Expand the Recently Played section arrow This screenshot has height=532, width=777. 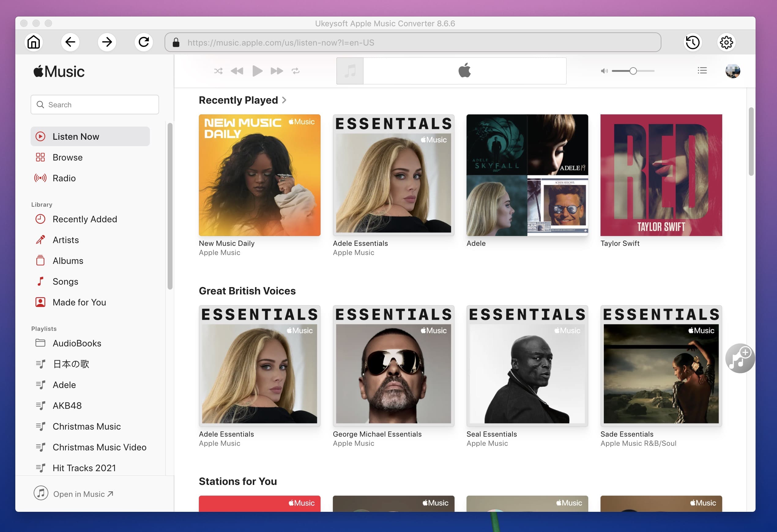285,100
